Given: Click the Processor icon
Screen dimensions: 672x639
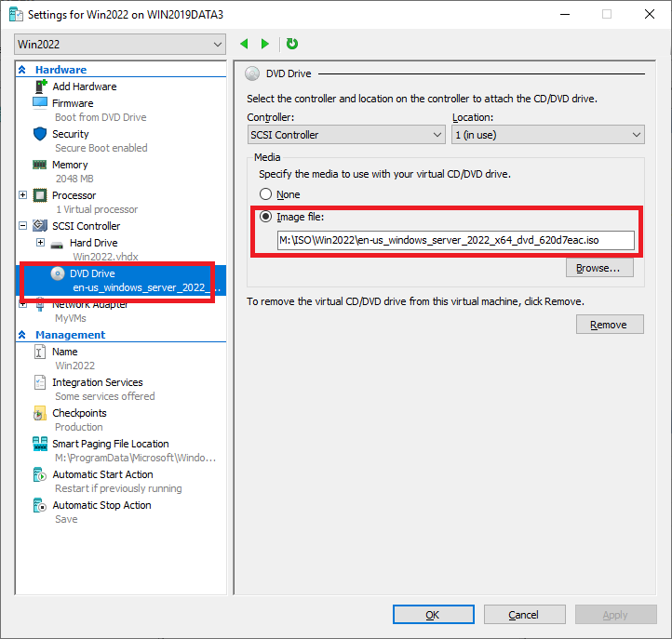Looking at the screenshot, I should pos(40,195).
